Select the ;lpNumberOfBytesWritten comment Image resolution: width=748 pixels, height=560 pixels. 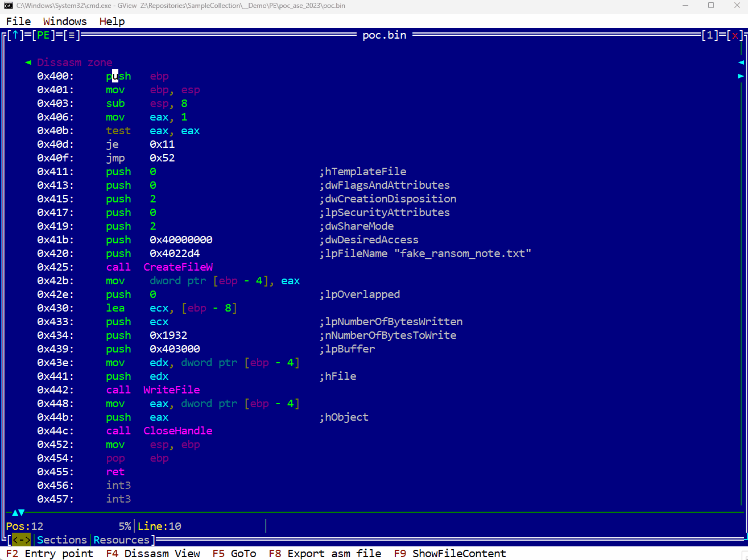point(391,322)
